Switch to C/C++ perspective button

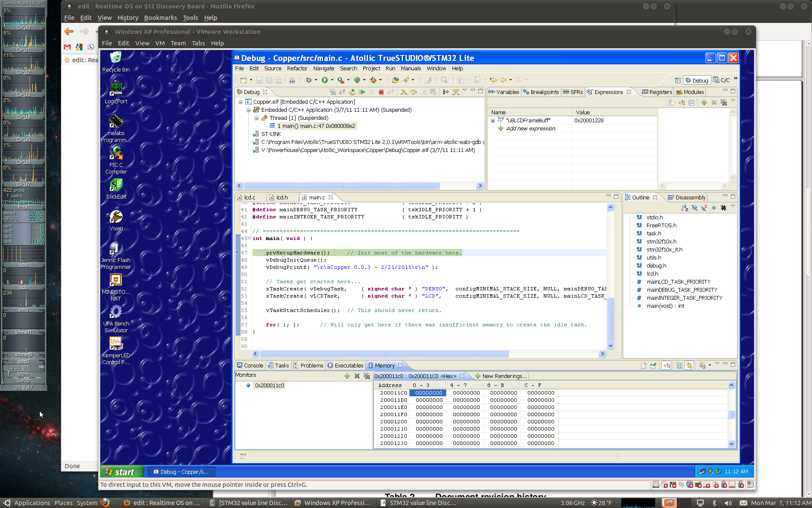721,80
